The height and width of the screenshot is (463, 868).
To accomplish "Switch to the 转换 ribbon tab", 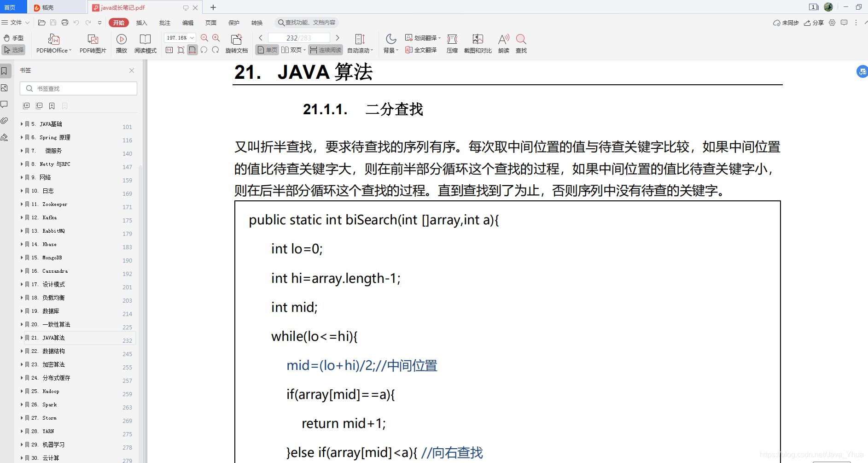I will click(x=257, y=23).
